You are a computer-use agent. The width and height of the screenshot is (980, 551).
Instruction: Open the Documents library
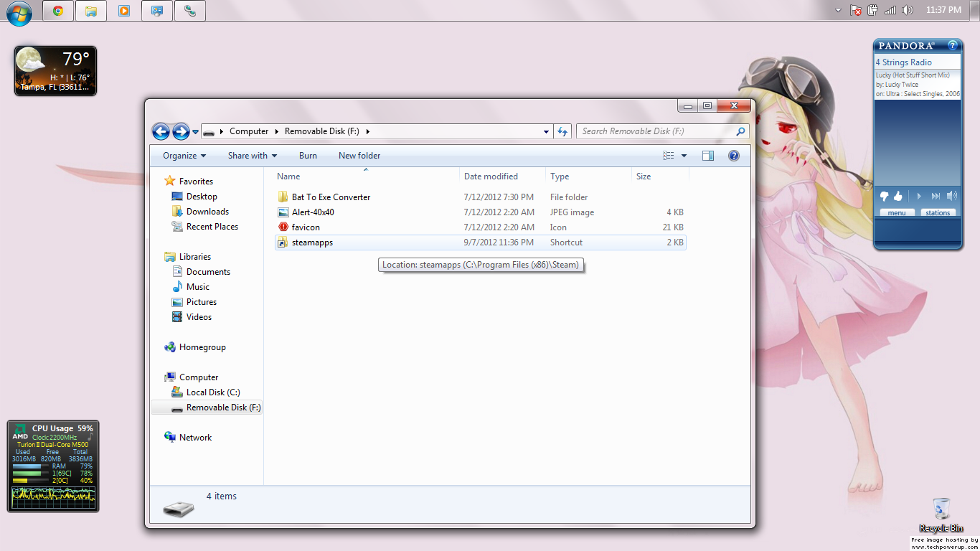pyautogui.click(x=208, y=272)
